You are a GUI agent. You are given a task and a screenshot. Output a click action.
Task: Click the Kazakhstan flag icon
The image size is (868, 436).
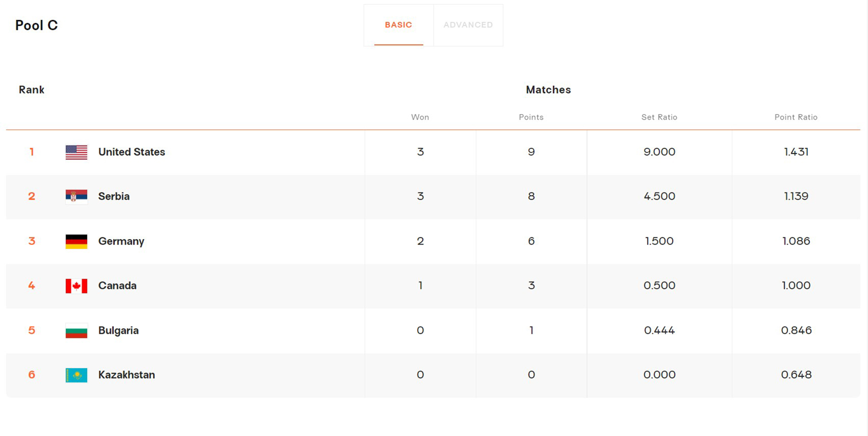pyautogui.click(x=76, y=375)
